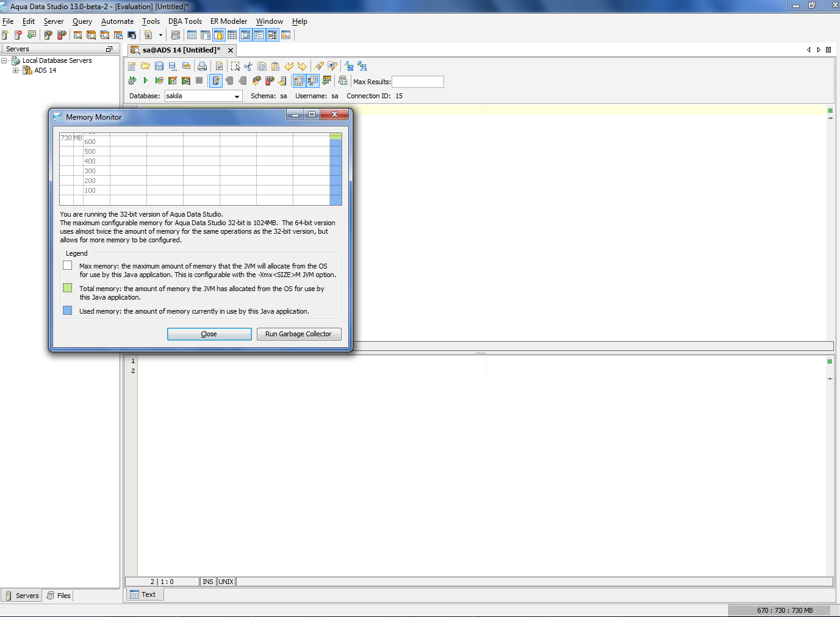Open the DBA Tools menu
Screen dimensions: 840x617
[185, 21]
